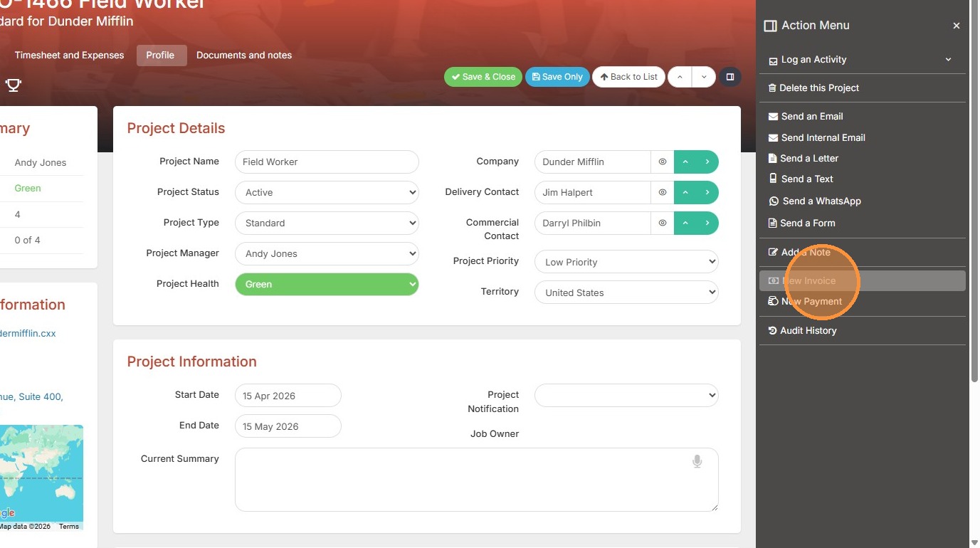Screen dimensions: 980x548
Task: Open the Project Notification dropdown
Action: click(626, 396)
